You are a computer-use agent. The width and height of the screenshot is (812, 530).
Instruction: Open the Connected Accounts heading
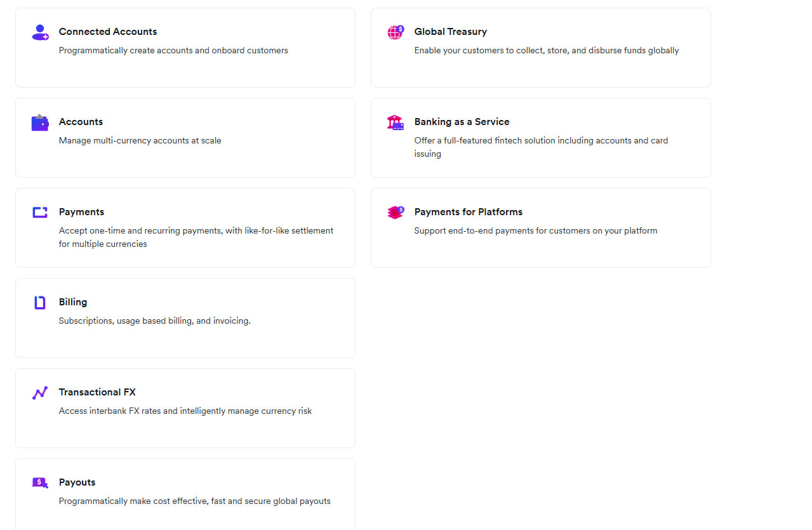108,32
